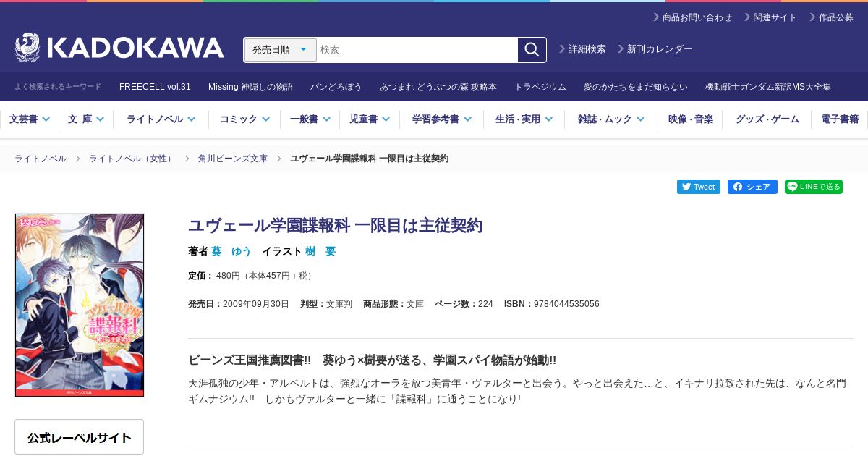This screenshot has height=456, width=868.
Task: Expand the 雑誌・ムック menu
Action: (611, 119)
